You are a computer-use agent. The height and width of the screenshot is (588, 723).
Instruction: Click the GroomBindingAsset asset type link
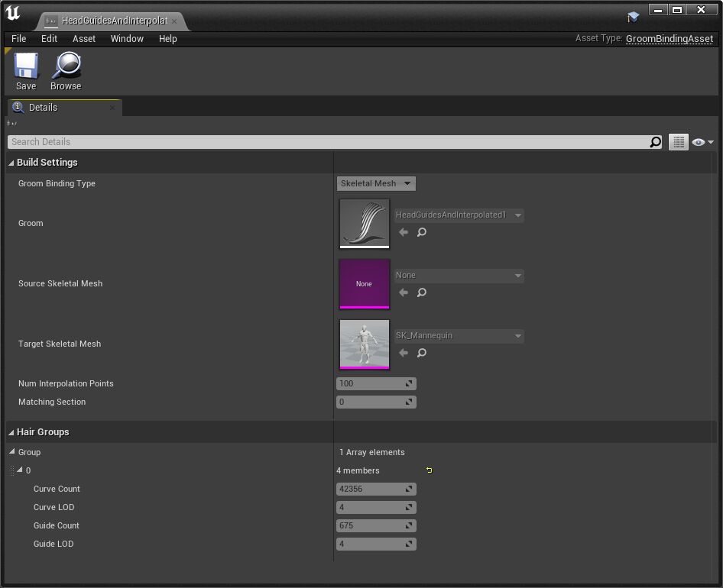tap(669, 39)
